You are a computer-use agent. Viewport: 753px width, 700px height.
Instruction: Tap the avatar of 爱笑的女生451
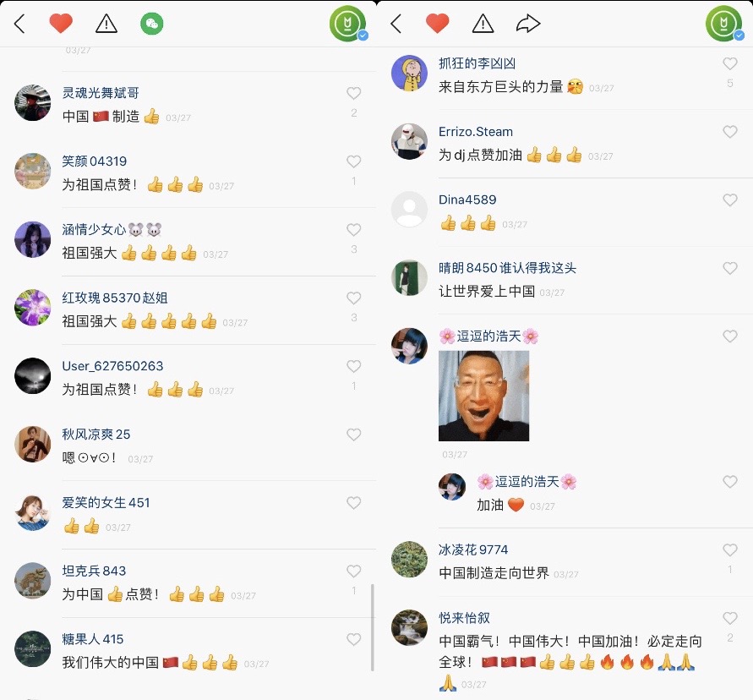[x=33, y=513]
